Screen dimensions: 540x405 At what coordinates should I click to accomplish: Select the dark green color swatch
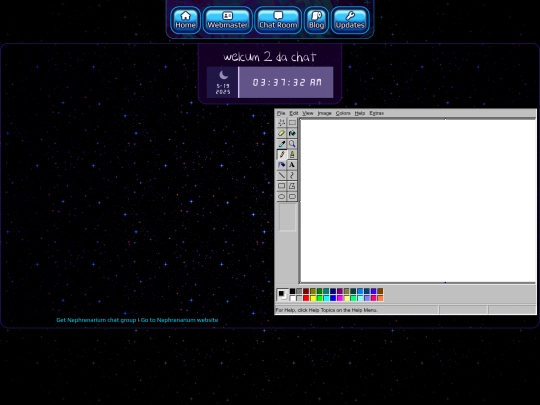pos(319,291)
